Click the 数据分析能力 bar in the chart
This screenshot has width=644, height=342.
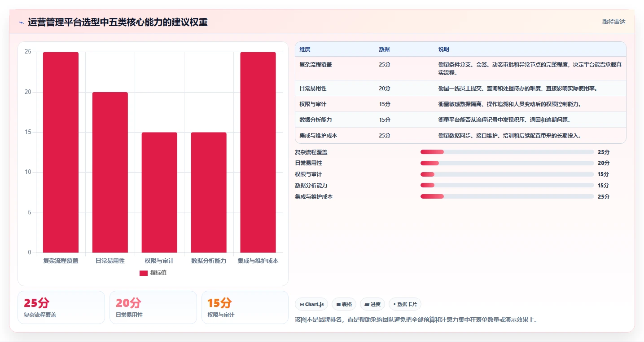click(209, 192)
